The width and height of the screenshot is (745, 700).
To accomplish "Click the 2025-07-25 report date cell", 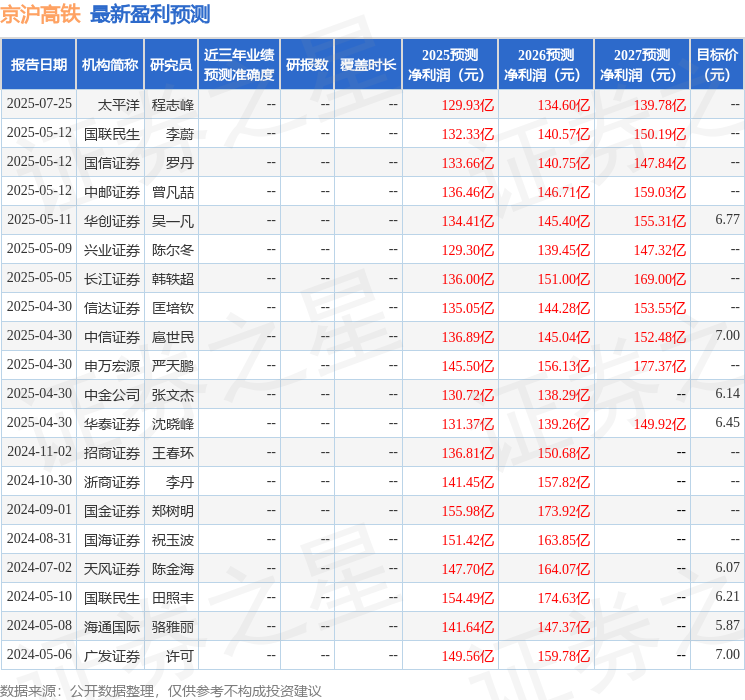I will 39,104.
